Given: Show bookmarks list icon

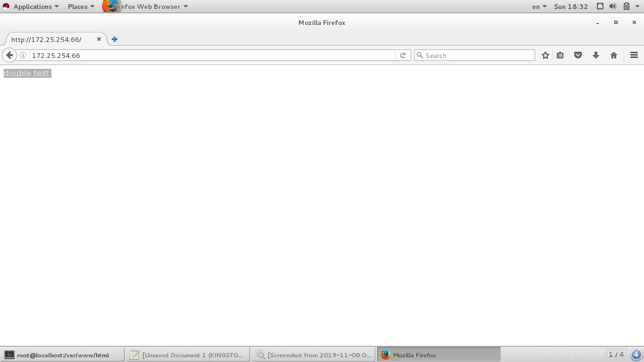Looking at the screenshot, I should coord(560,55).
